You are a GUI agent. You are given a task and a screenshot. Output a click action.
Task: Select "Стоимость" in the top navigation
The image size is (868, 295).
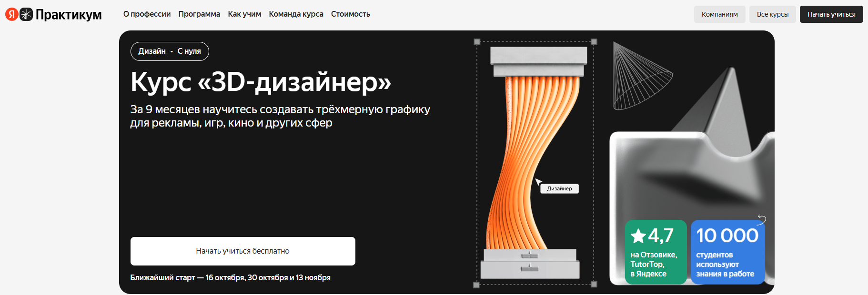[350, 14]
